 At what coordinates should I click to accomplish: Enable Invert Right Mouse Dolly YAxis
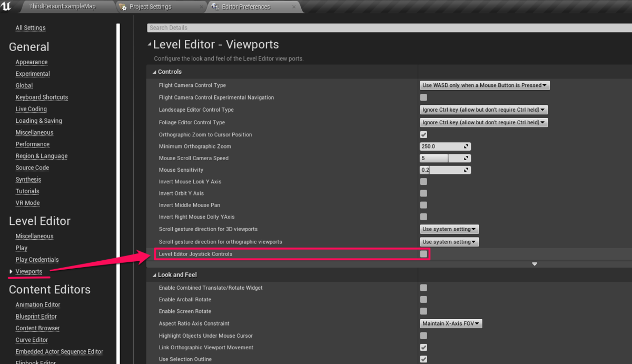click(x=423, y=217)
